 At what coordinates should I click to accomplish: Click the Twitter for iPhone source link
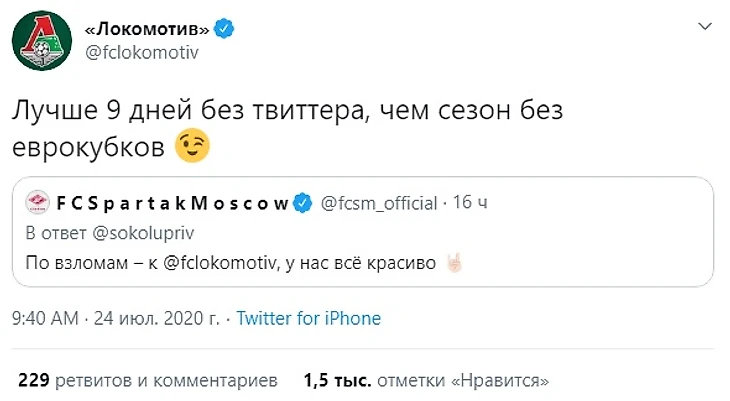click(x=308, y=319)
